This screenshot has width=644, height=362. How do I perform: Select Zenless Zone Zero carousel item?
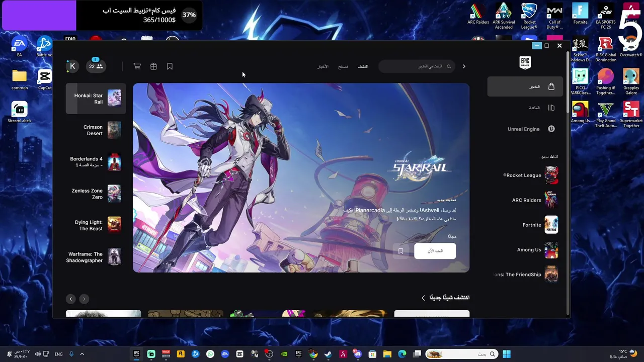click(96, 194)
